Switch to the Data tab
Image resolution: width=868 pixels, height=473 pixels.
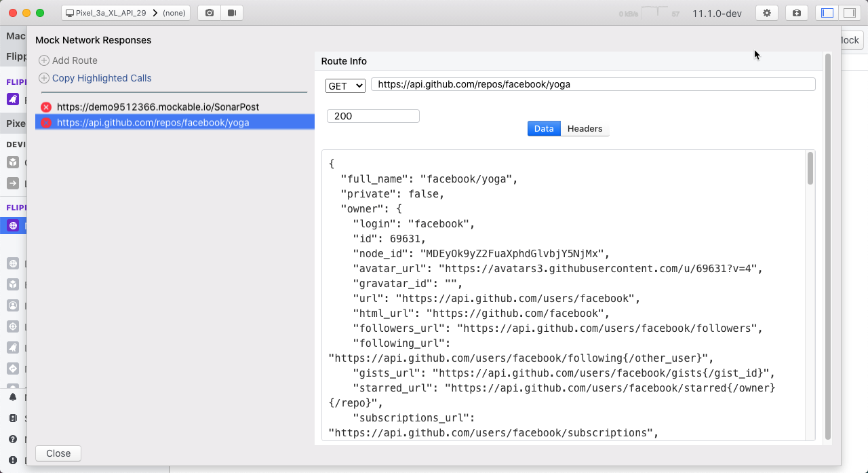pyautogui.click(x=544, y=128)
